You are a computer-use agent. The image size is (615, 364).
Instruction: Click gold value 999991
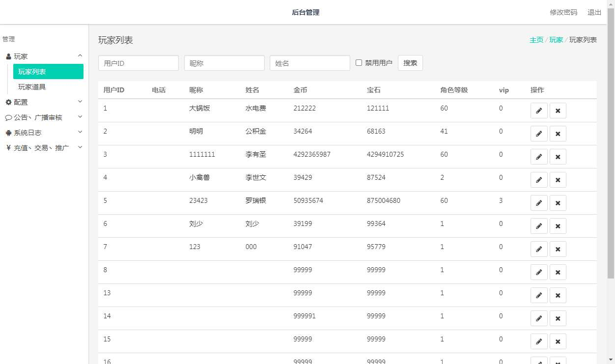[305, 316]
